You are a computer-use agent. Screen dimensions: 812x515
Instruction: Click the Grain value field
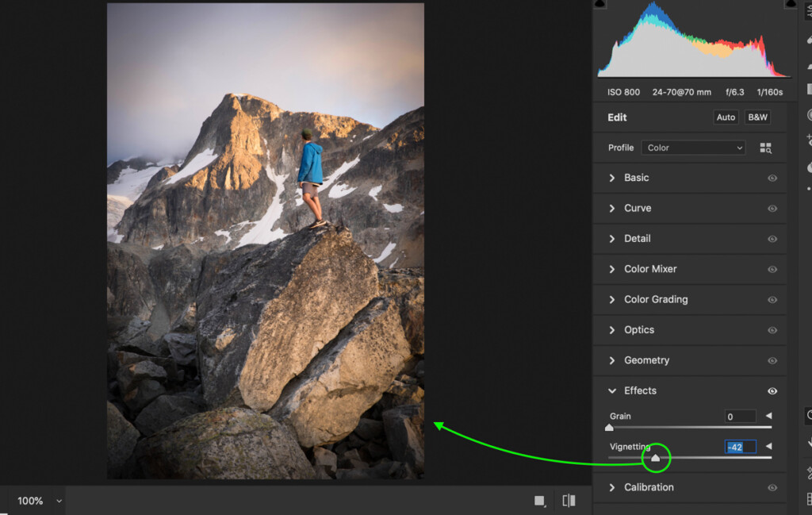[740, 416]
